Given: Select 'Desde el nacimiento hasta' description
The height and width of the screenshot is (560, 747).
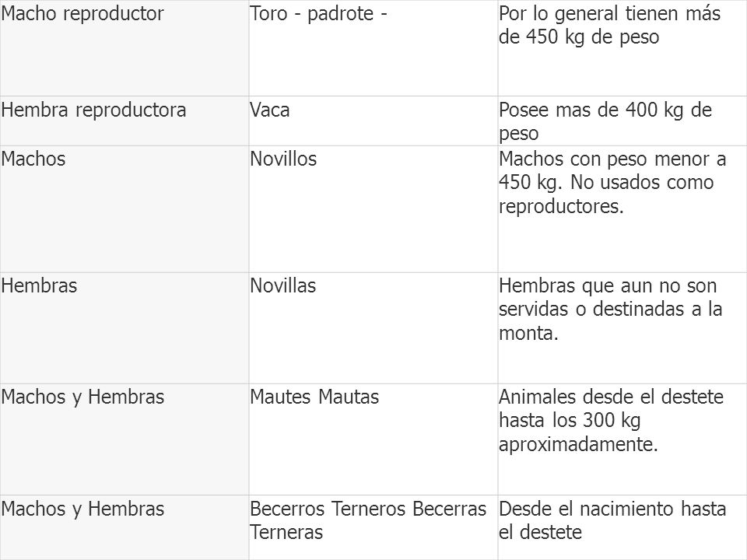Looking at the screenshot, I should pos(612,520).
